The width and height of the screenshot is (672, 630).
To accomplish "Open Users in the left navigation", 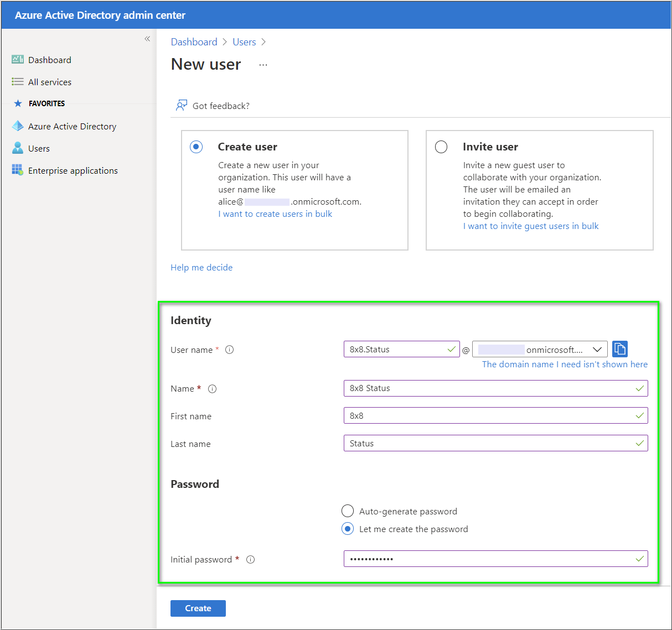I will pyautogui.click(x=39, y=148).
